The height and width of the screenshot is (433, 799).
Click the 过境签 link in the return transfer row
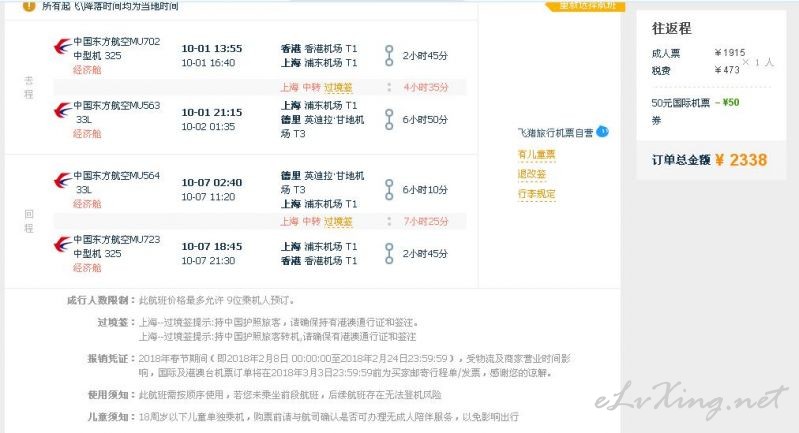click(338, 222)
